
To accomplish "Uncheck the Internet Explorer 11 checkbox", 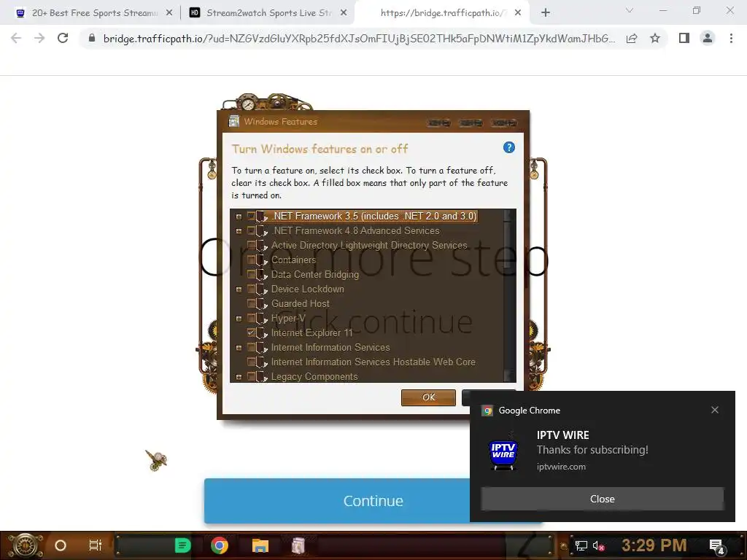I will point(251,332).
